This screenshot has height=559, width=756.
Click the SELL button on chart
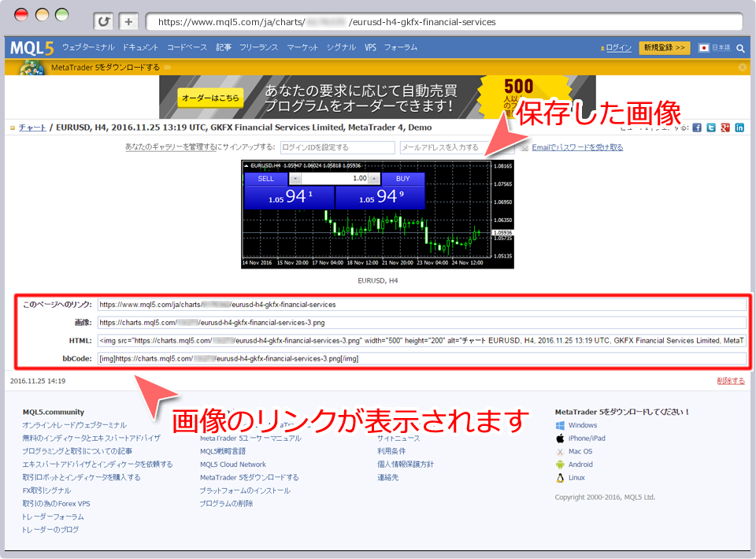point(265,179)
